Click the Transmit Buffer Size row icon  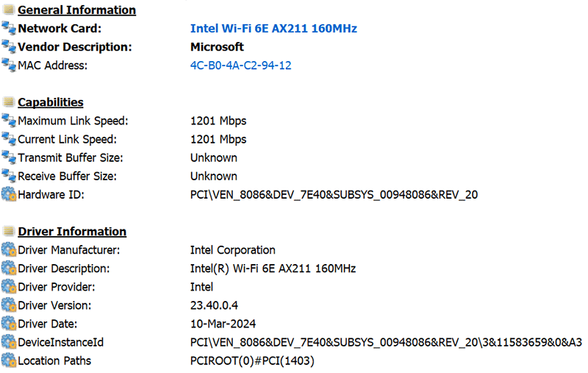[x=8, y=157]
